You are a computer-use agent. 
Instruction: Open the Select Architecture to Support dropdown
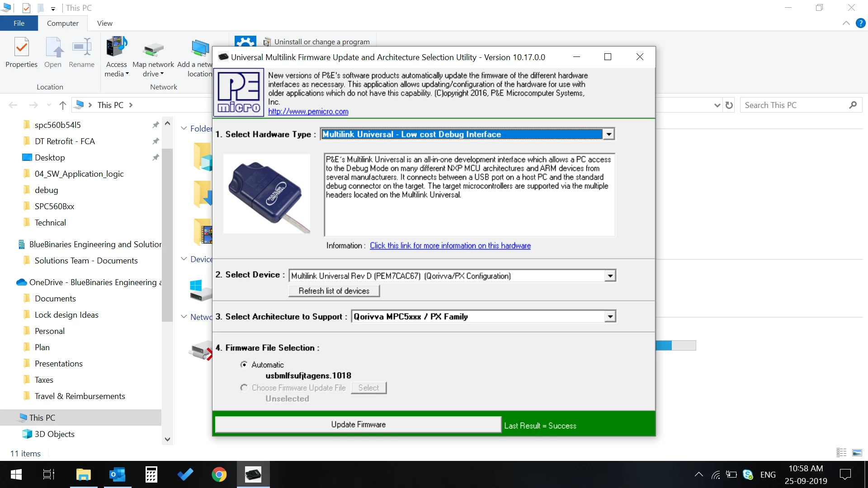[x=610, y=317]
